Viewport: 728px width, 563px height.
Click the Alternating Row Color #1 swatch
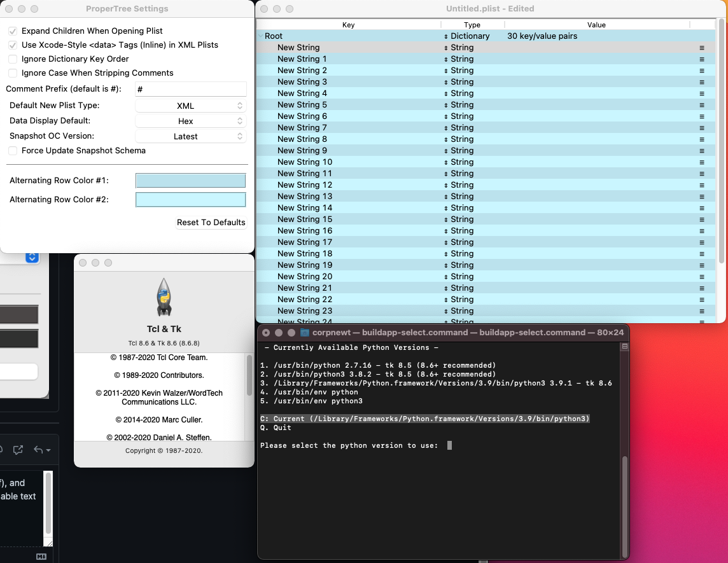click(190, 180)
